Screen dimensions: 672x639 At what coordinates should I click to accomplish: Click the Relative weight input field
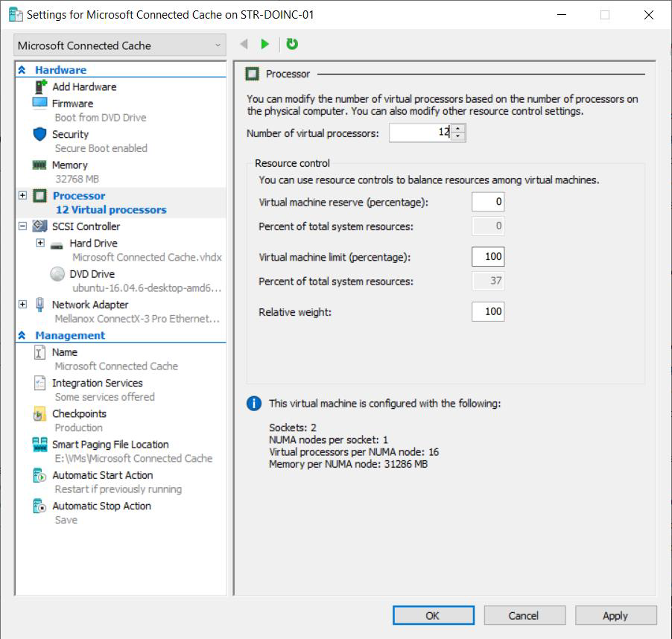488,311
